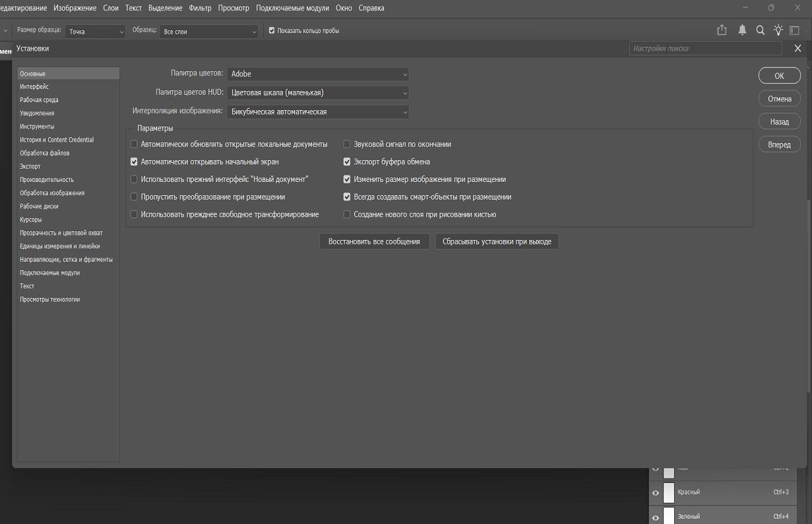Uncheck Экспорт буфера обмена
812x524 pixels.
(347, 161)
